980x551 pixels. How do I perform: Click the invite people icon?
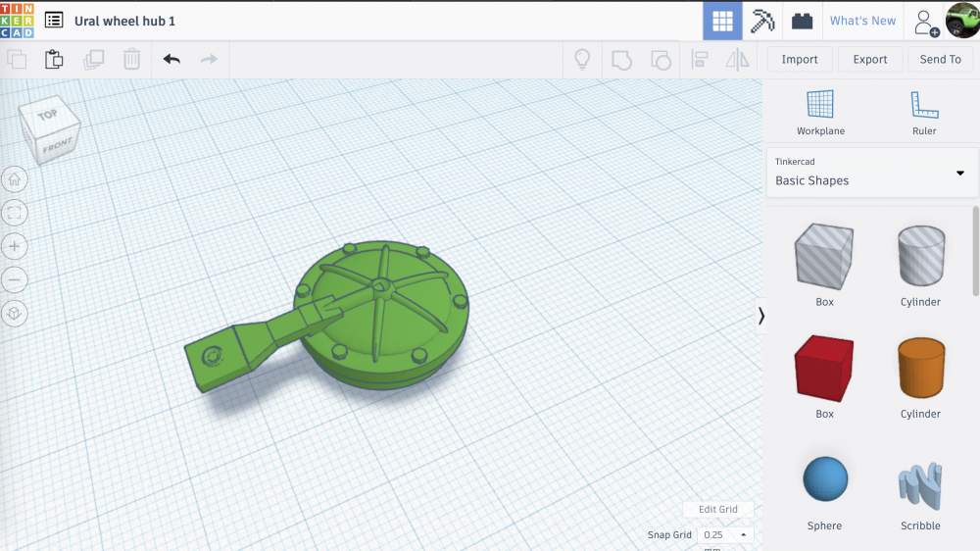(x=926, y=23)
